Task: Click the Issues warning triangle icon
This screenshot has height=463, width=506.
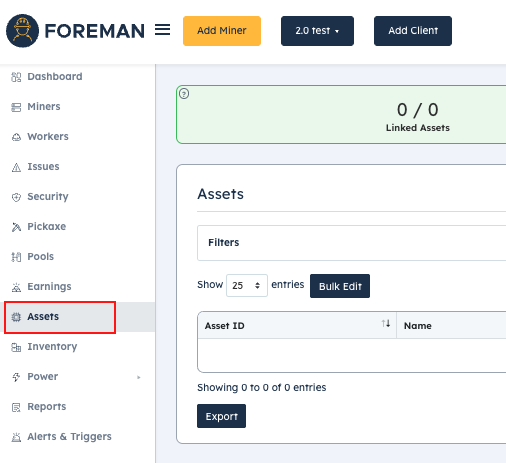Action: 16,167
